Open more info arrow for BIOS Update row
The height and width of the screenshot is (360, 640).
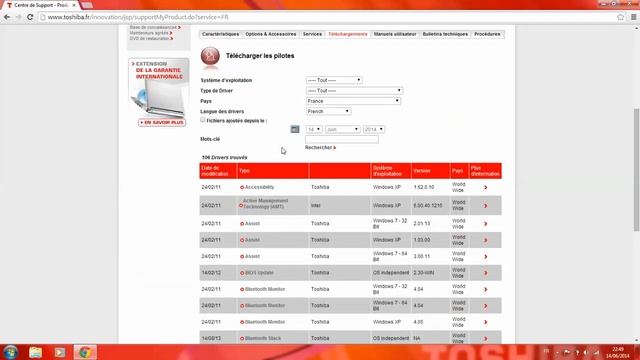[x=485, y=273]
